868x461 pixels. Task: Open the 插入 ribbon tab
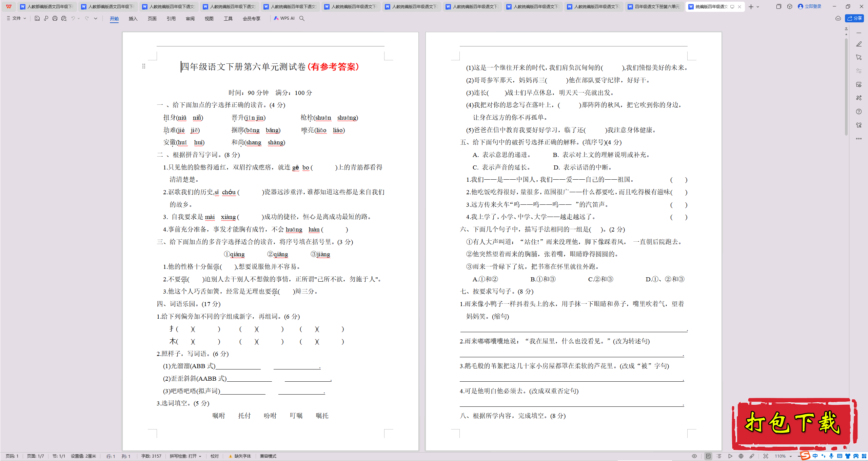click(x=133, y=19)
